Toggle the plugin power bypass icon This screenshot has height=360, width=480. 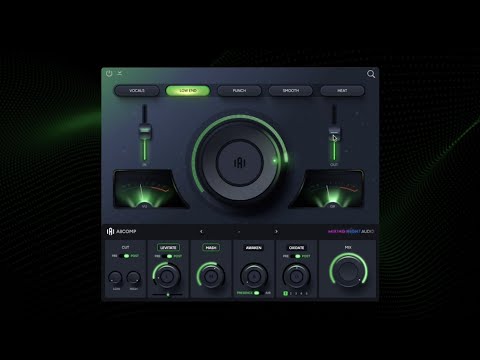[109, 73]
